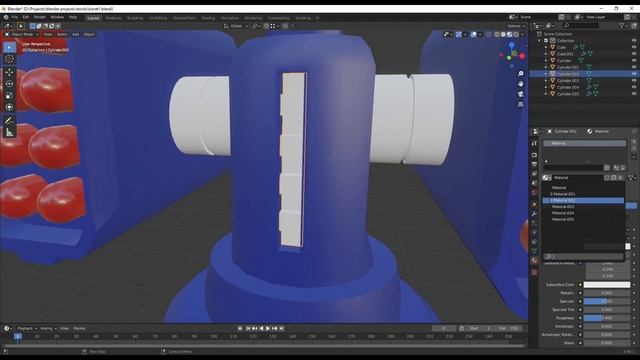Switch to the Layout workspace tab
The height and width of the screenshot is (360, 640).
click(x=93, y=18)
